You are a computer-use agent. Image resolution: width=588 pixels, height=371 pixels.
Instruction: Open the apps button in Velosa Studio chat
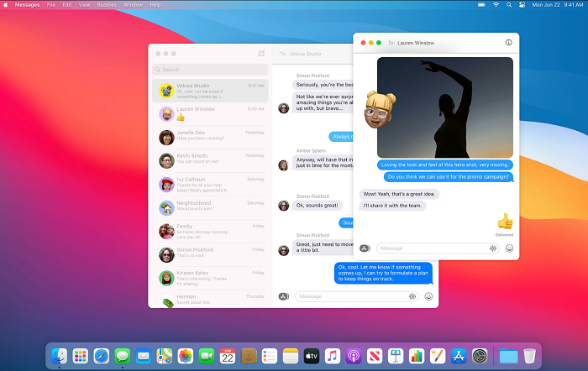tap(284, 296)
